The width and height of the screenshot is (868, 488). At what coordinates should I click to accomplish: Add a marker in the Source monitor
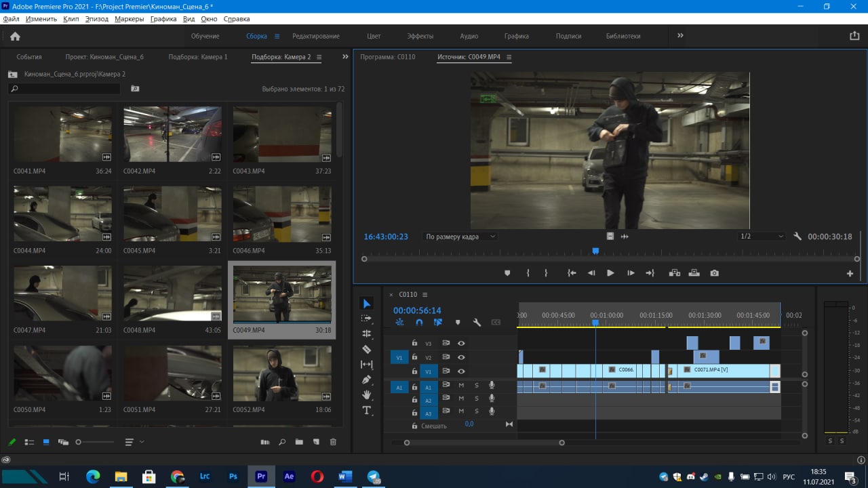(x=507, y=273)
